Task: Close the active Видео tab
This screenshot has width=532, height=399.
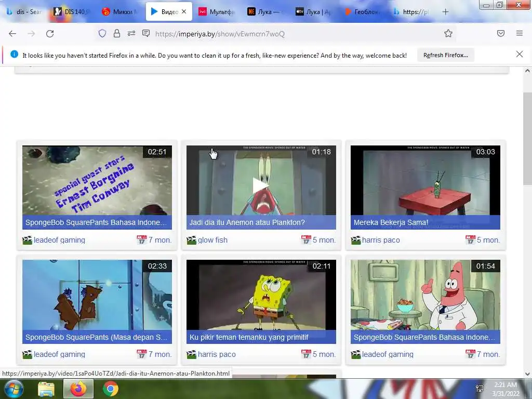Action: click(x=184, y=11)
